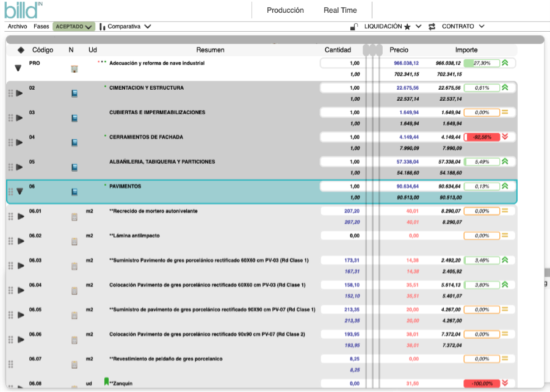Click the red -92,56% bar on row 04

click(482, 137)
